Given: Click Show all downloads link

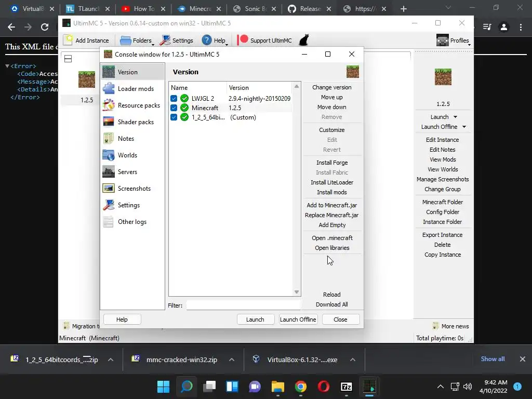Looking at the screenshot, I should (493, 359).
